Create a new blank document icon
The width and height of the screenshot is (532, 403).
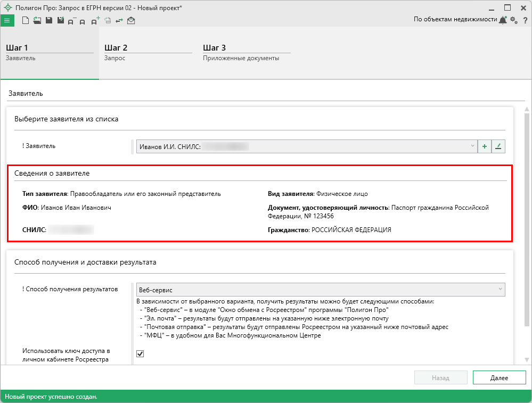coord(25,21)
